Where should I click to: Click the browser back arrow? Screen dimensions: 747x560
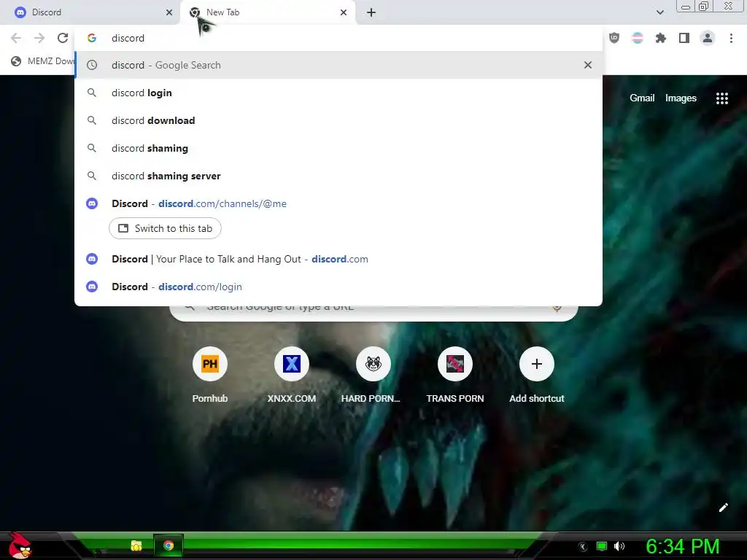pos(16,38)
